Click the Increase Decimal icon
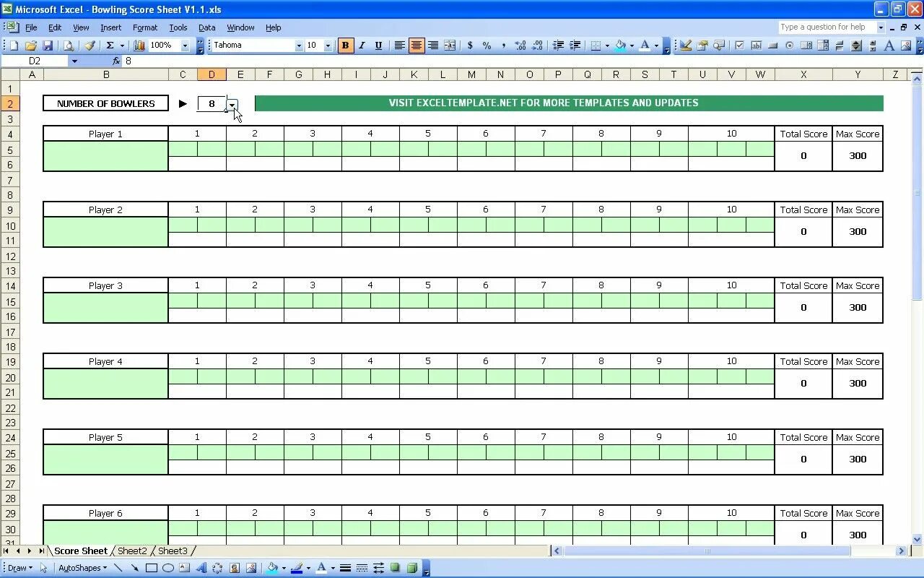 520,45
